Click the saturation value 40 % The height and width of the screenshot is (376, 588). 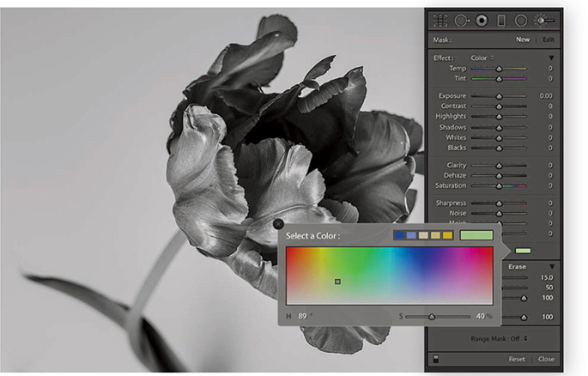(484, 316)
